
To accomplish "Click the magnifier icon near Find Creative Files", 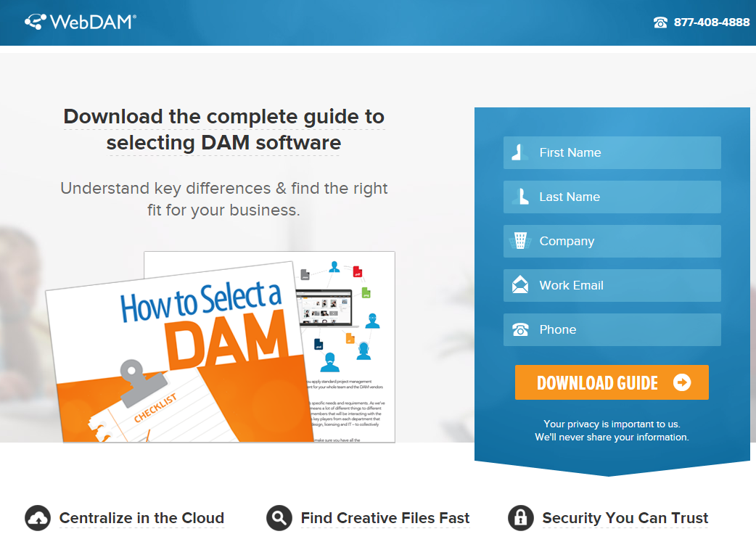I will [279, 518].
